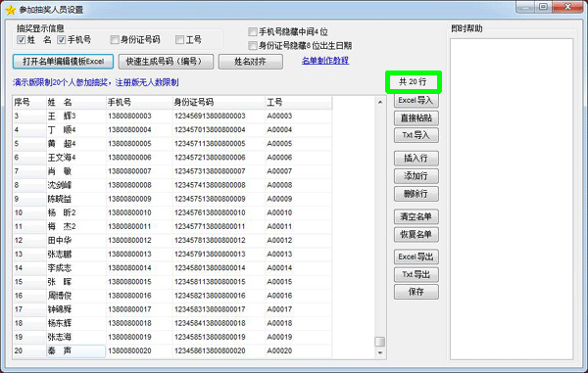Toggle the 手机号 display checkbox
Screen dimensions: 588x373
[62, 40]
